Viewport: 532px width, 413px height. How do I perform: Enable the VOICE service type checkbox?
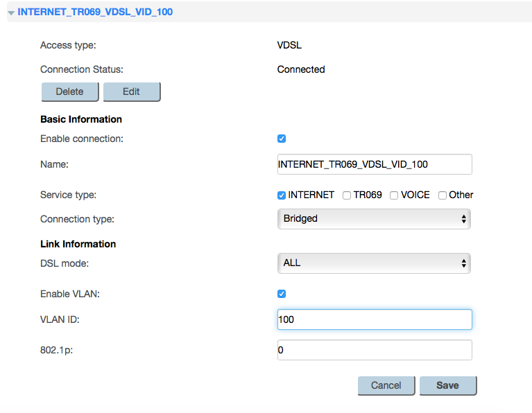[x=394, y=195]
